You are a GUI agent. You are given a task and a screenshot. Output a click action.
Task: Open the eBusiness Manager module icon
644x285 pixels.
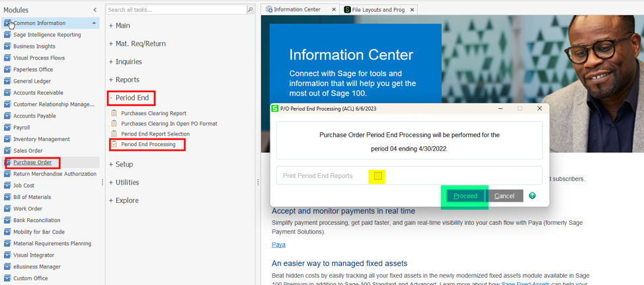7,266
